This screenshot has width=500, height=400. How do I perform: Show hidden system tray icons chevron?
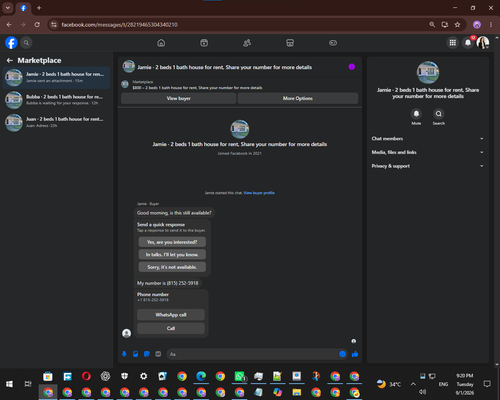click(413, 384)
